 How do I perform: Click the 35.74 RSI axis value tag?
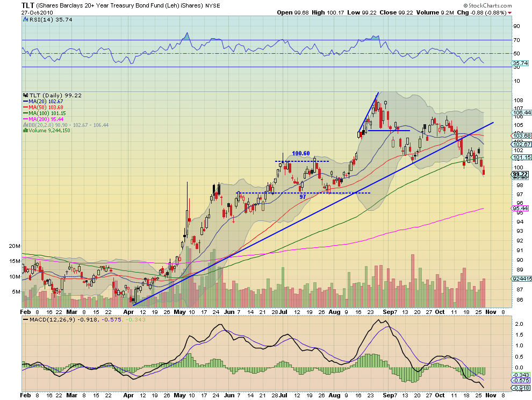coord(520,63)
